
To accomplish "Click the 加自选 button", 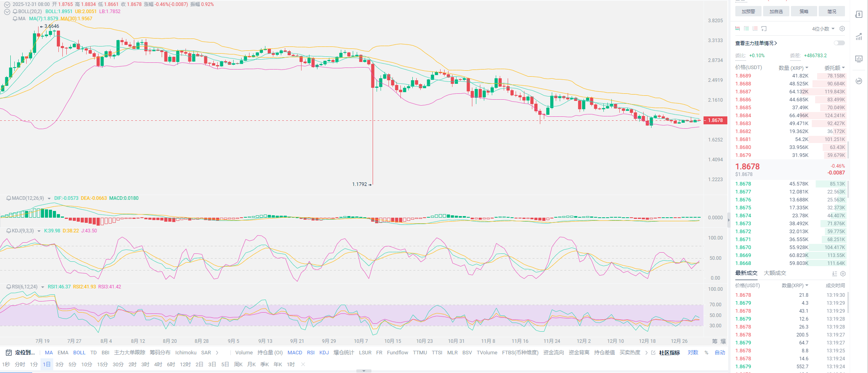I will (776, 12).
